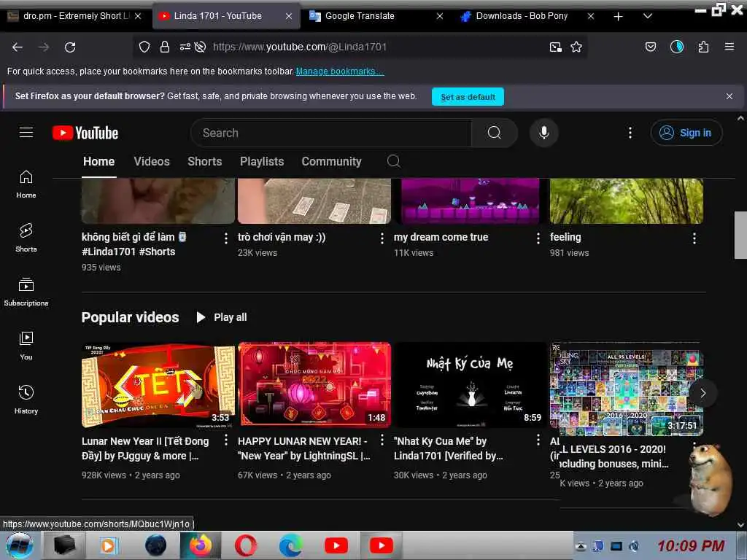Close the Linda 1701 - YouTube tab
The image size is (747, 560).
coord(289,16)
